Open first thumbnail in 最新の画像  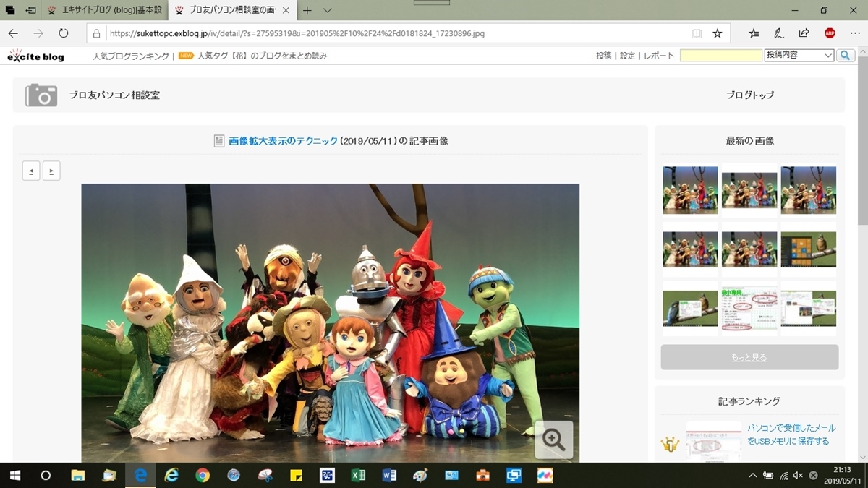[690, 190]
